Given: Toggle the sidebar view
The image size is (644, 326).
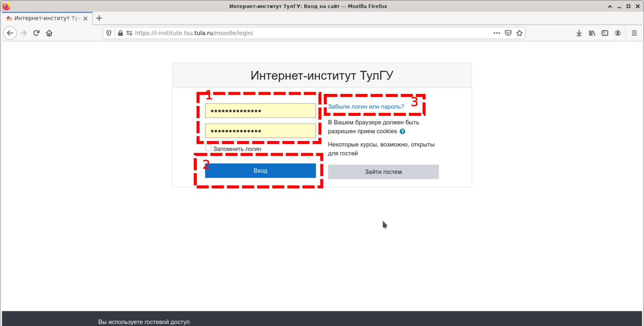Looking at the screenshot, I should pyautogui.click(x=605, y=33).
